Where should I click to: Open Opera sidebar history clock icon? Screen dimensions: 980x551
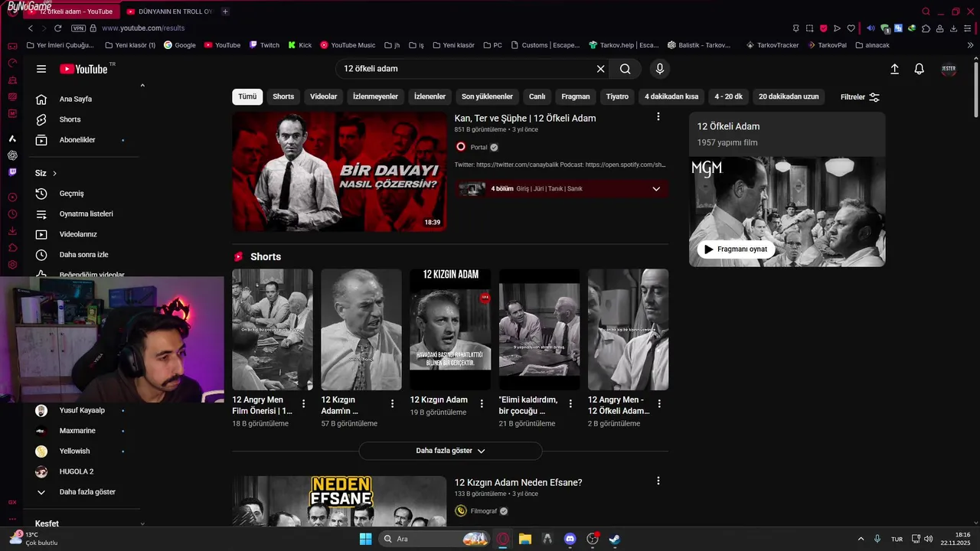pyautogui.click(x=12, y=214)
